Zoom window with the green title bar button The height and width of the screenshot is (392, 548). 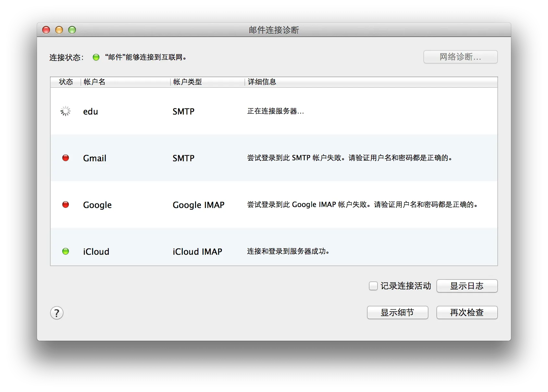click(x=72, y=30)
